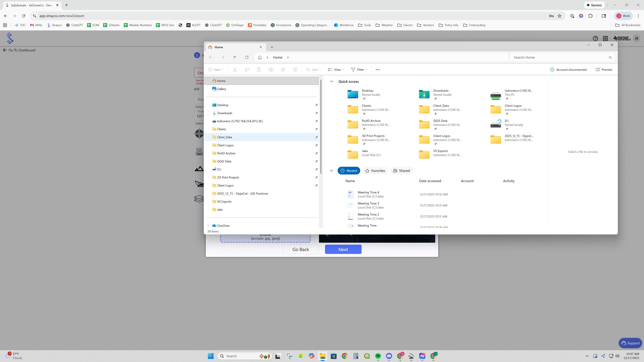Click the Go Back button in Strayos
Viewport: 644px width, 362px height.
(x=301, y=249)
